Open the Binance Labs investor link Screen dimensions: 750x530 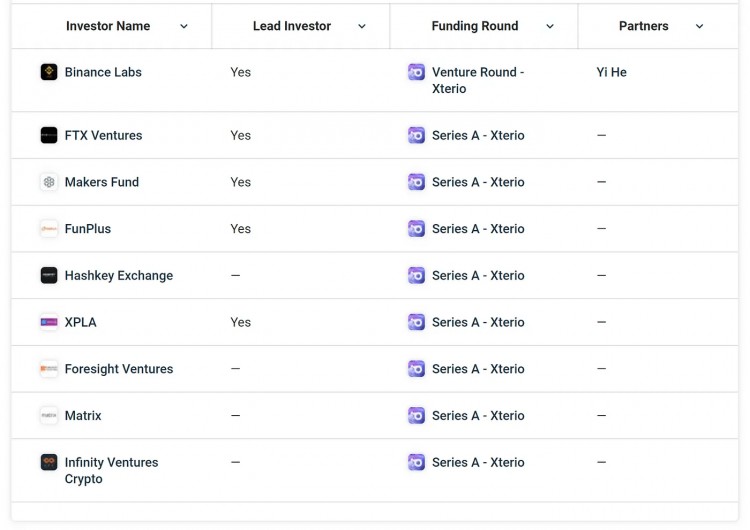(x=103, y=72)
